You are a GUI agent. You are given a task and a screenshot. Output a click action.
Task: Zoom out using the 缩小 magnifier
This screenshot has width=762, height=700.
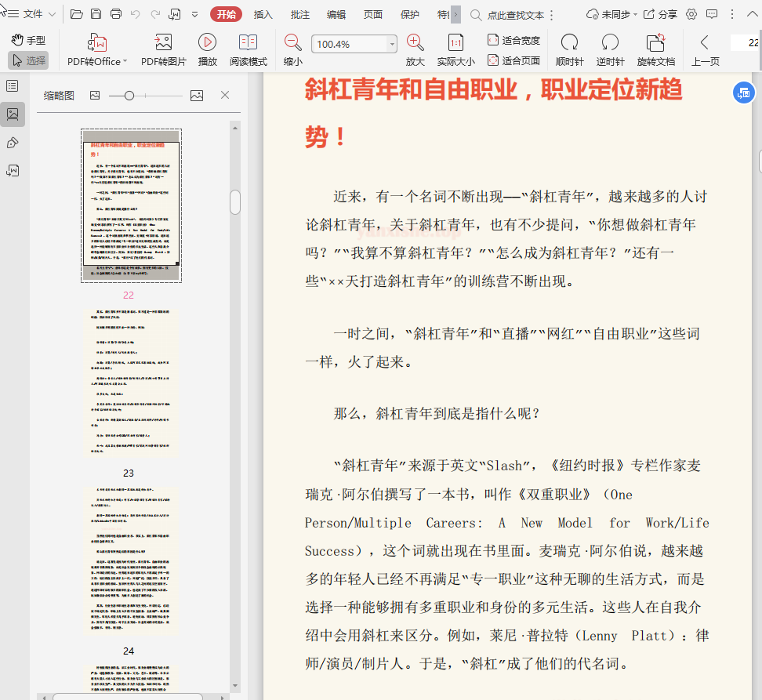(292, 44)
